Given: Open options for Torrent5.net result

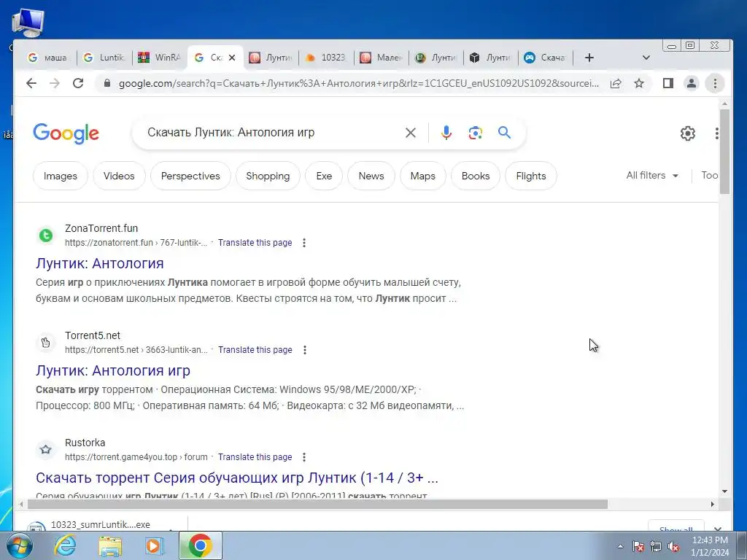Looking at the screenshot, I should (304, 350).
